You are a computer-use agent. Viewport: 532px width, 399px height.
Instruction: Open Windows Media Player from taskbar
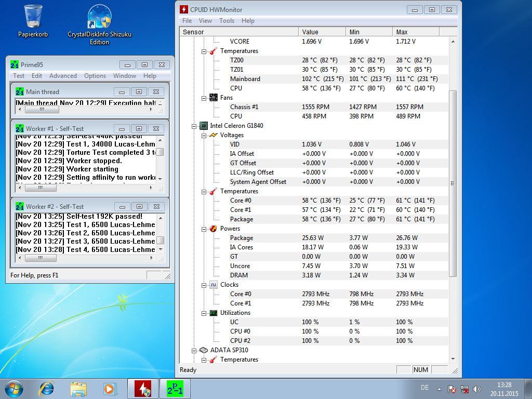pyautogui.click(x=110, y=389)
